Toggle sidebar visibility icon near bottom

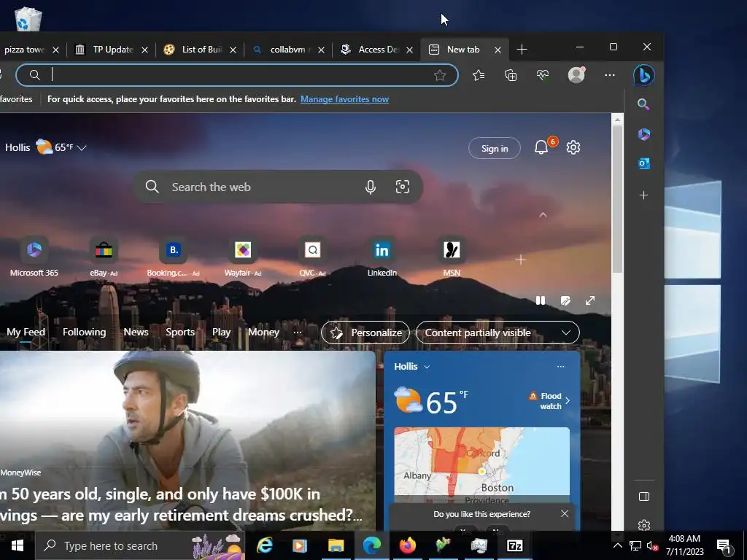click(x=643, y=497)
